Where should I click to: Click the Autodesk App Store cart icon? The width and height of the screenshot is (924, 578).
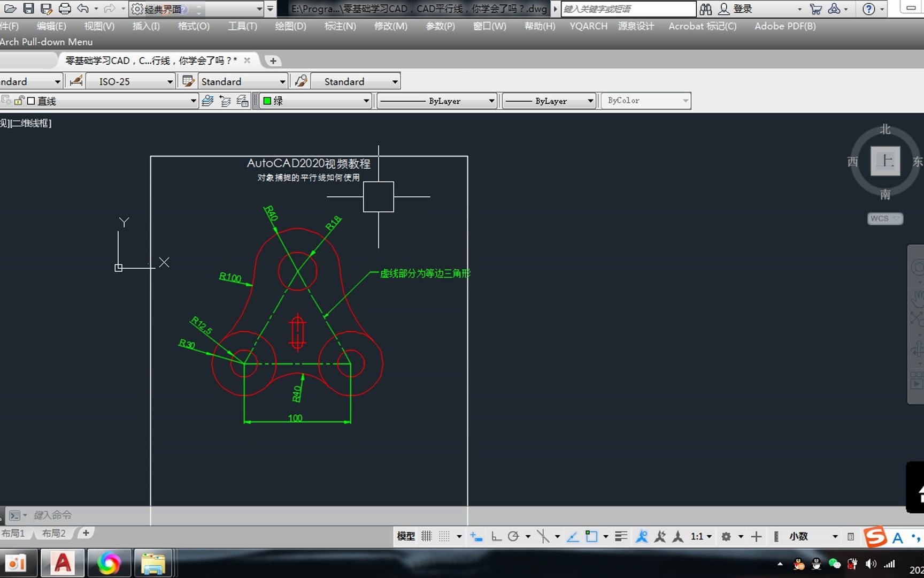click(x=816, y=9)
